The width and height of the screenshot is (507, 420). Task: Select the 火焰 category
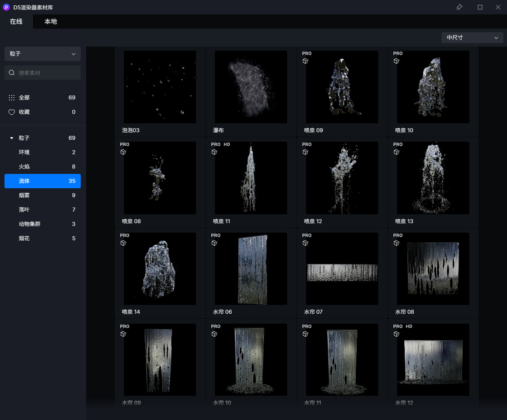(x=43, y=167)
